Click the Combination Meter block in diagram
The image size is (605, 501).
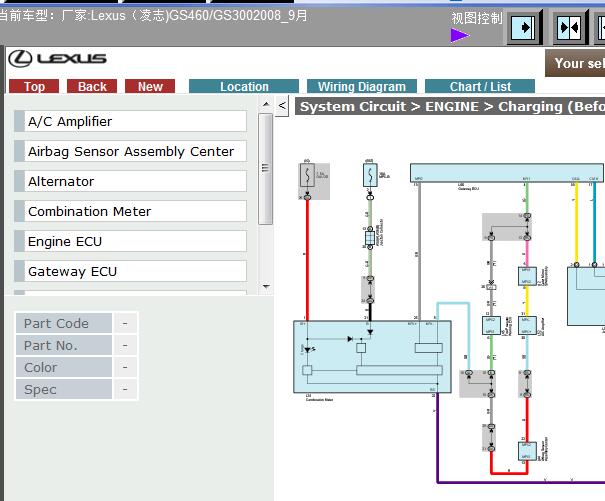(x=372, y=357)
